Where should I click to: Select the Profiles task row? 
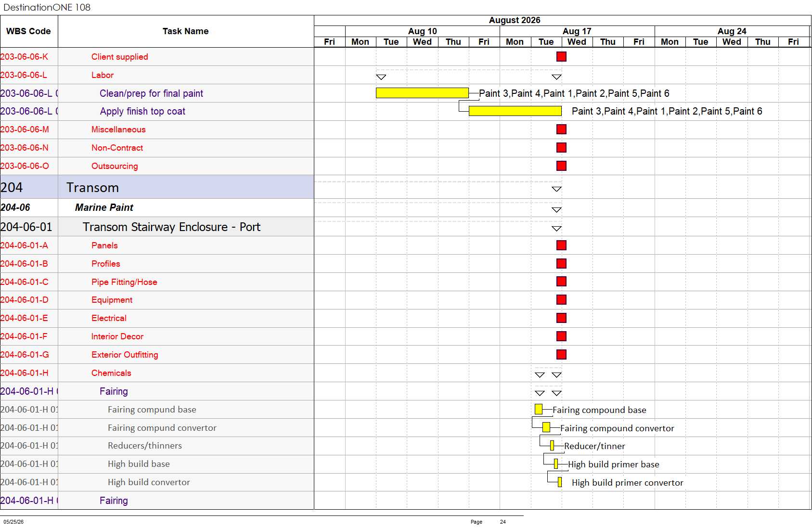[x=157, y=264]
